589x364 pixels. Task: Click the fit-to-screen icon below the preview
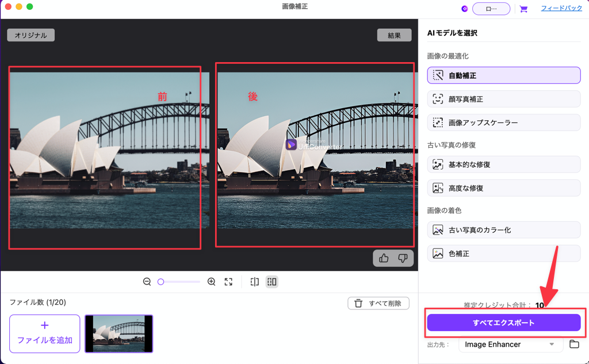[228, 282]
